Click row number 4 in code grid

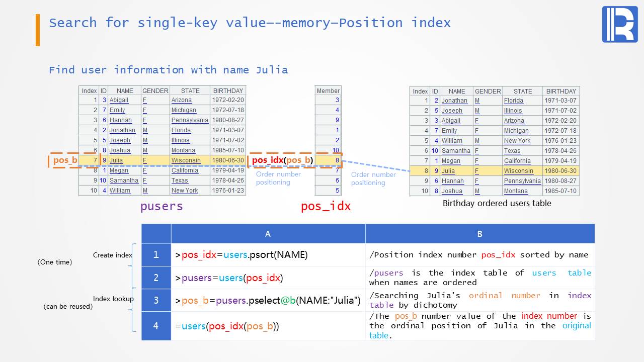[x=156, y=326]
